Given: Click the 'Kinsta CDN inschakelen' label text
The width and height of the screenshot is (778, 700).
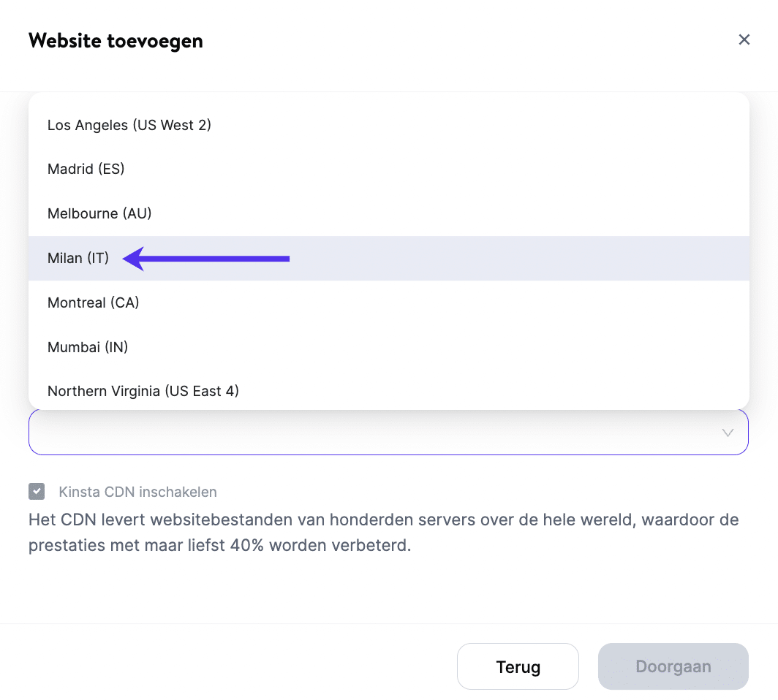Looking at the screenshot, I should (x=138, y=492).
